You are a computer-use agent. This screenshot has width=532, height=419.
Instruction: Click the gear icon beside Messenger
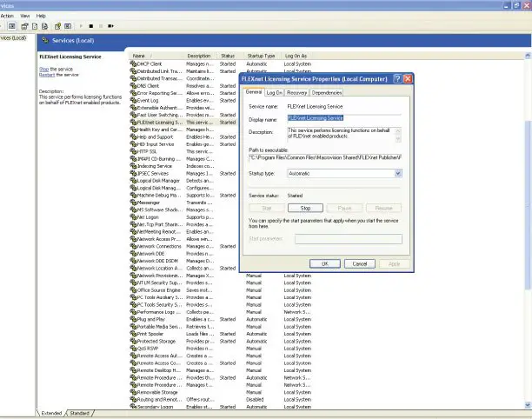click(133, 203)
